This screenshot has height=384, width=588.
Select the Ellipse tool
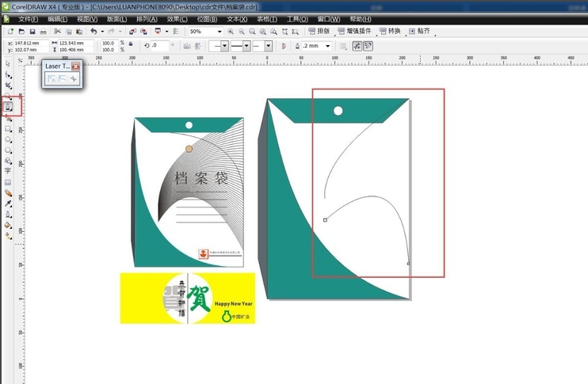[8, 139]
